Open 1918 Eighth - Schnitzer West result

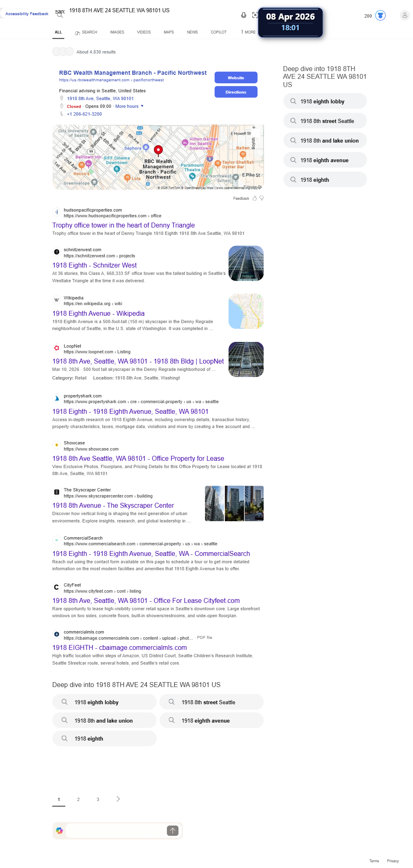[x=94, y=265]
